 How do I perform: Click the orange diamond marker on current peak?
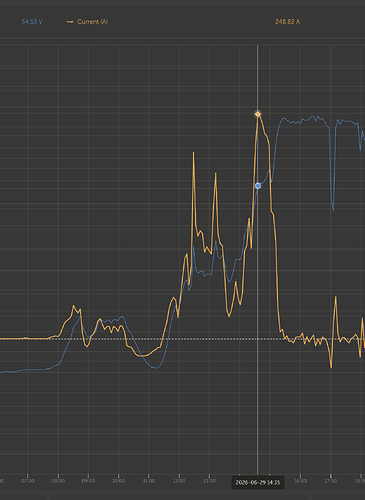[257, 114]
